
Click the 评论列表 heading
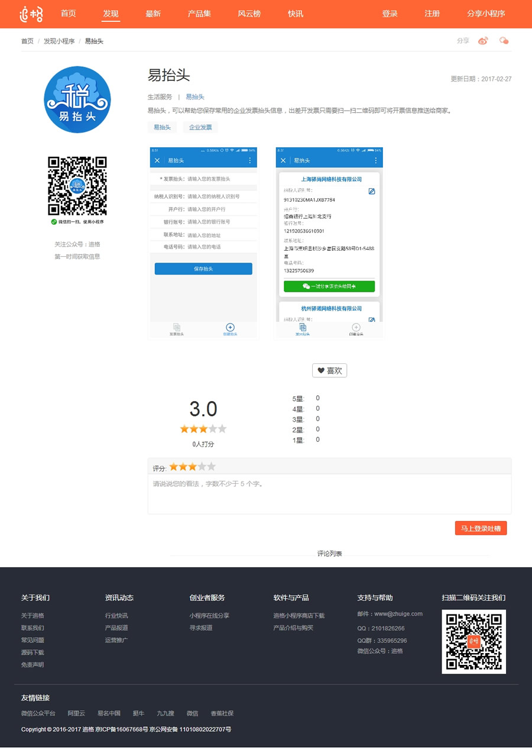pyautogui.click(x=329, y=554)
